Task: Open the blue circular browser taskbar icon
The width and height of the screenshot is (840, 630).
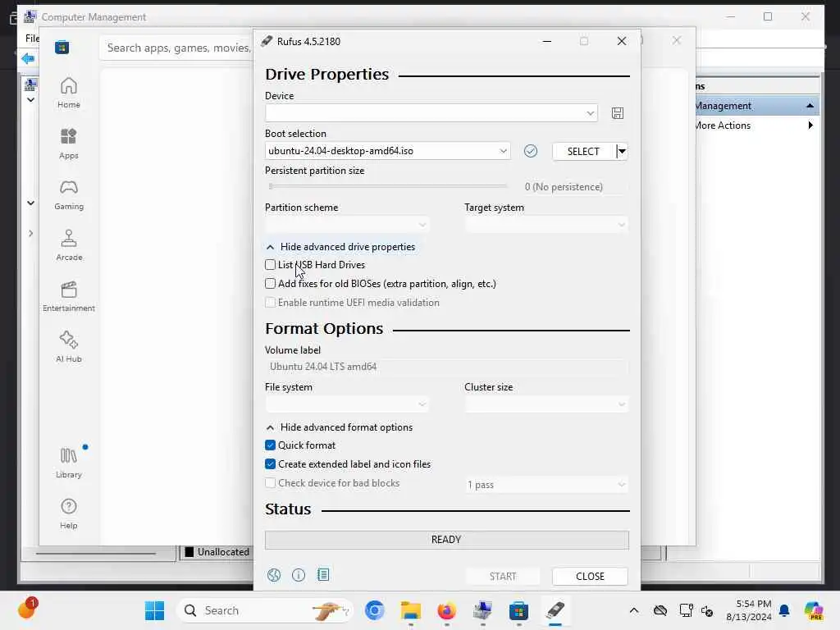Action: coord(374,610)
